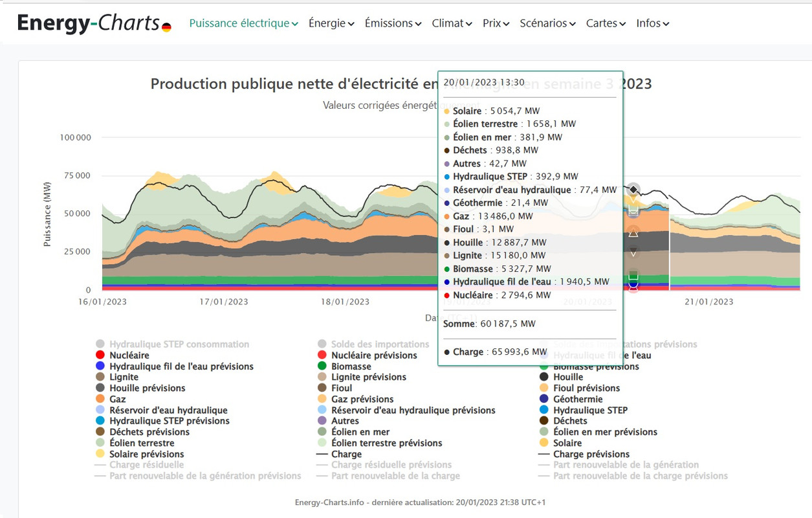Click the blue Hydraulique STEP legend dot in the right column
Viewport: 812px width, 518px height.
(544, 410)
